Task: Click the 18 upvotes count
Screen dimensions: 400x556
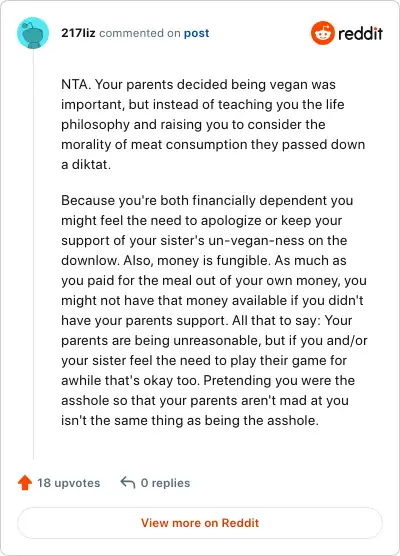Action: click(x=69, y=483)
